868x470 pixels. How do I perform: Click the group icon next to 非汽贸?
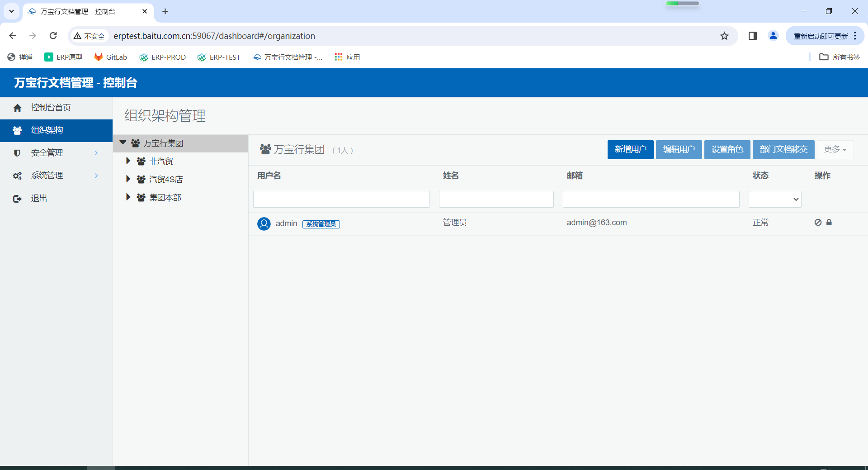(141, 161)
